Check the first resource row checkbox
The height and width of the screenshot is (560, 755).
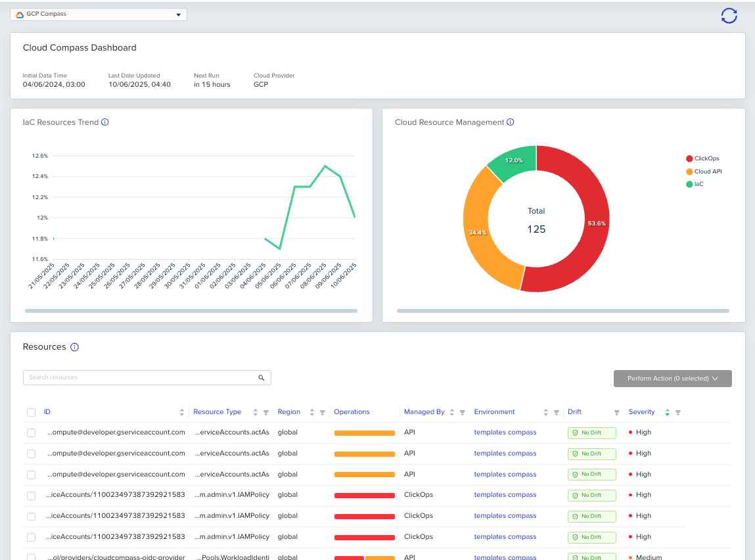31,432
